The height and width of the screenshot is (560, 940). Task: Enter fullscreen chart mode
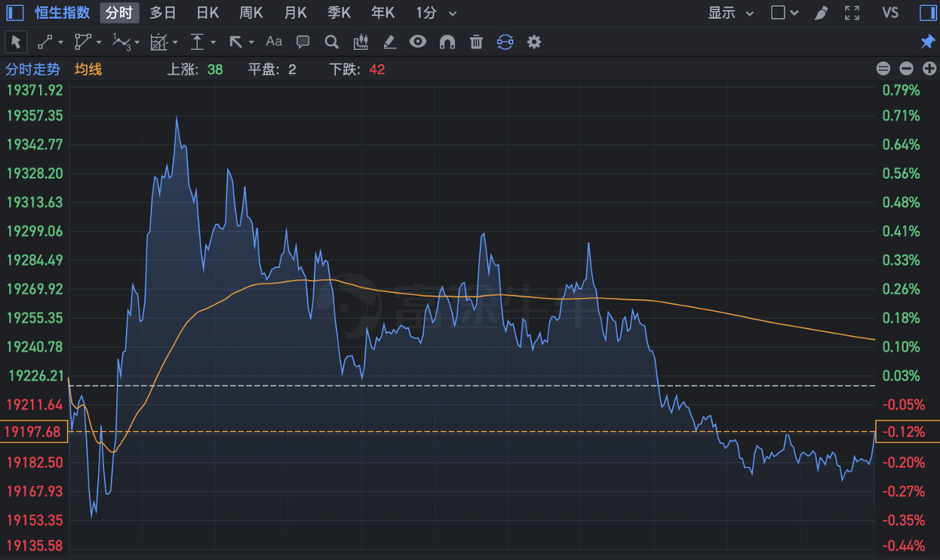coord(852,13)
